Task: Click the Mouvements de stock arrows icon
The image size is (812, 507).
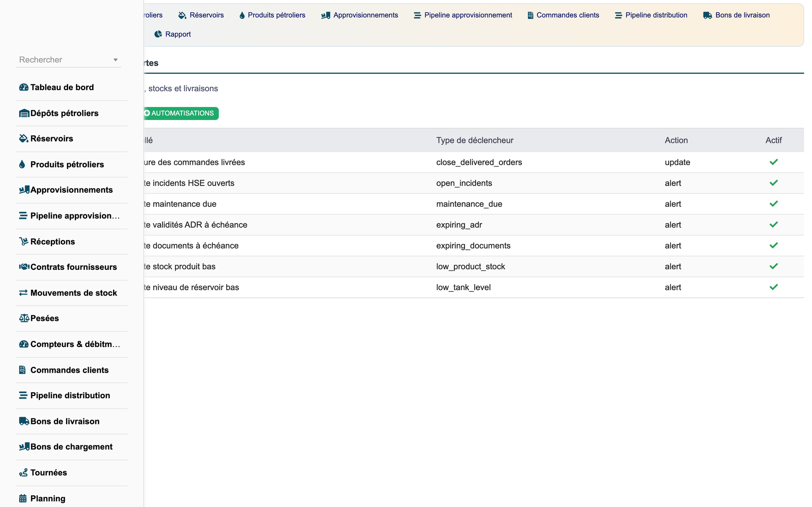Action: point(23,293)
